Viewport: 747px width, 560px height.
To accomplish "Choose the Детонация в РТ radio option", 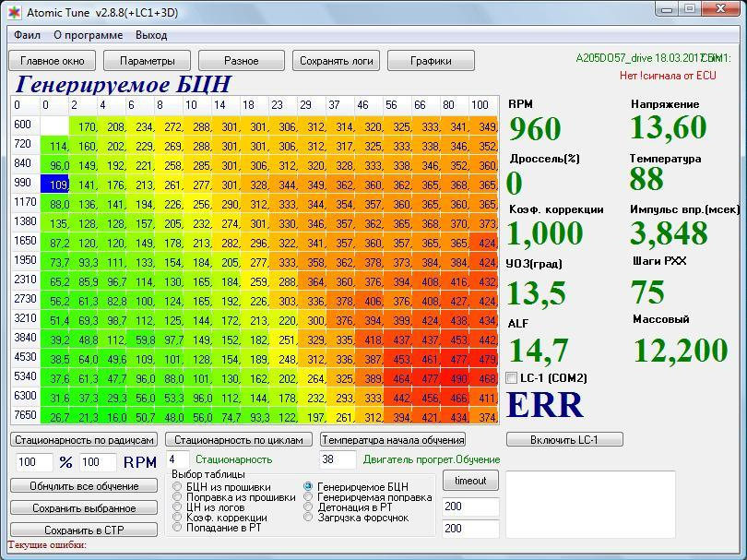I will tap(309, 507).
